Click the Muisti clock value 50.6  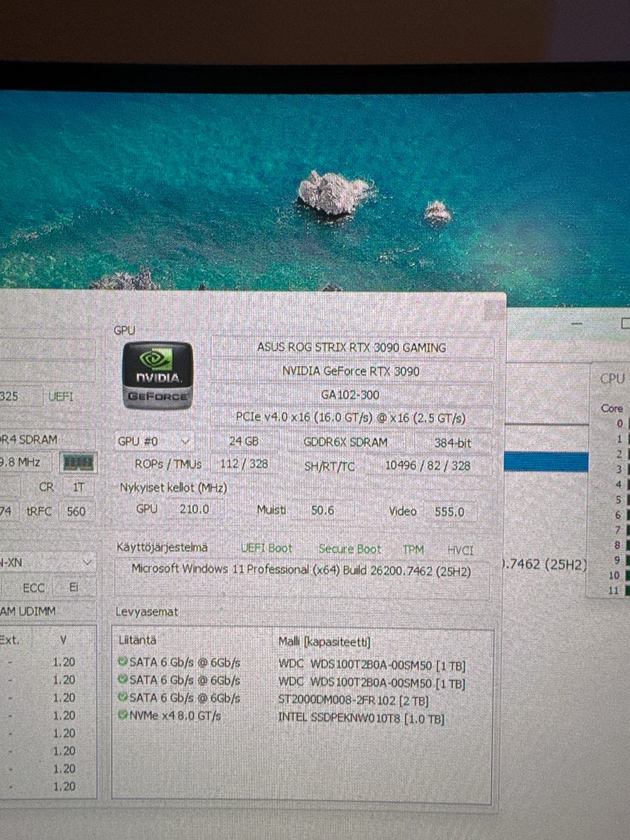323,511
